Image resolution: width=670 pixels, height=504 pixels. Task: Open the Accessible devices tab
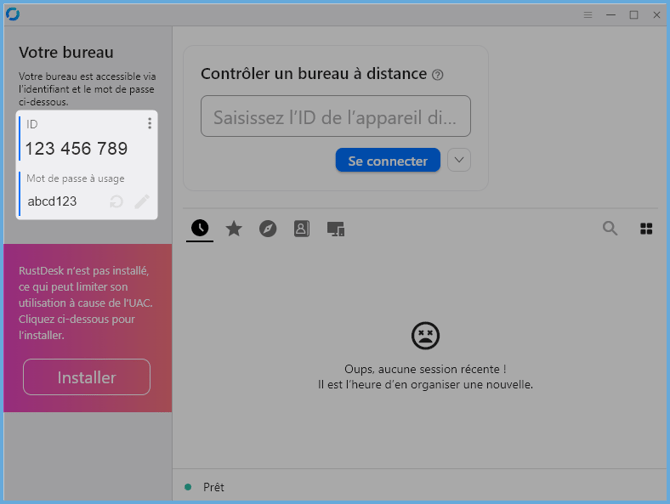[x=336, y=229]
